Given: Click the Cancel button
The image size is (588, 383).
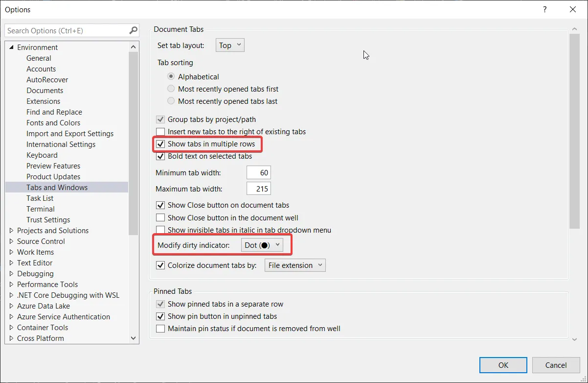Looking at the screenshot, I should pos(556,365).
